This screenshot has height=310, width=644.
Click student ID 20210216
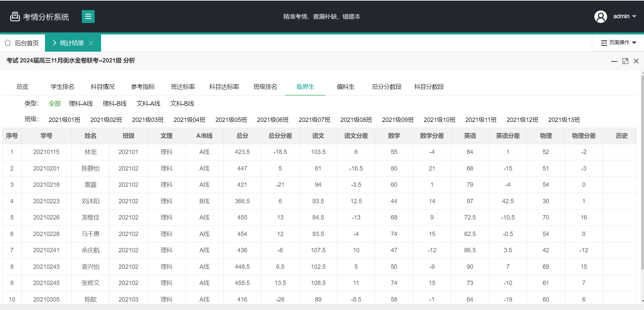click(x=46, y=185)
